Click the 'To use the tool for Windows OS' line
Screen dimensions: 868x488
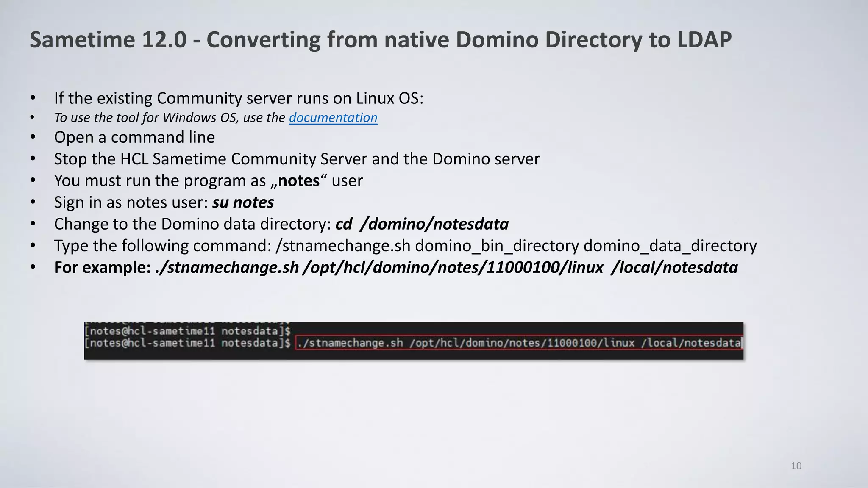click(x=216, y=117)
